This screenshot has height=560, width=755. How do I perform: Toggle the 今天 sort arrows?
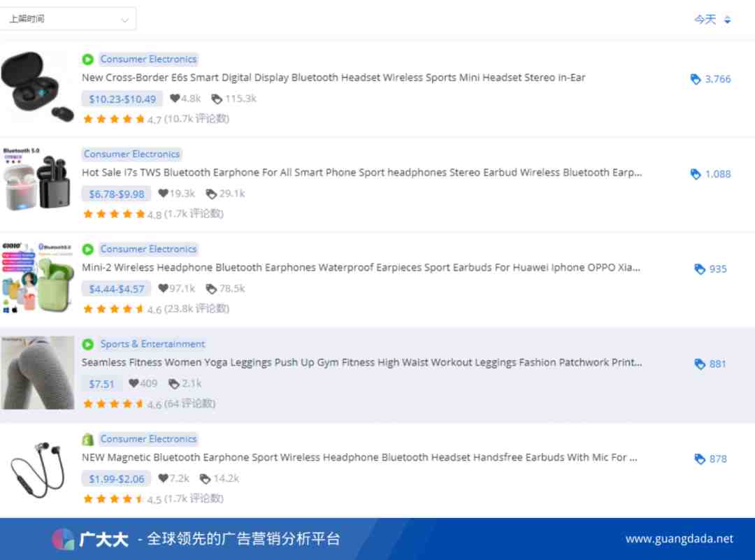[728, 20]
